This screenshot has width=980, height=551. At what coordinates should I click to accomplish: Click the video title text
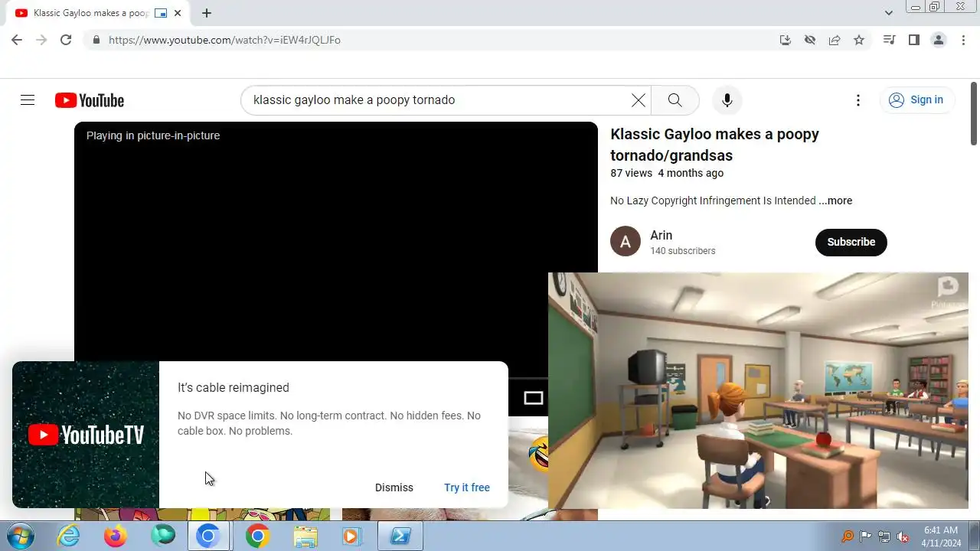(714, 145)
